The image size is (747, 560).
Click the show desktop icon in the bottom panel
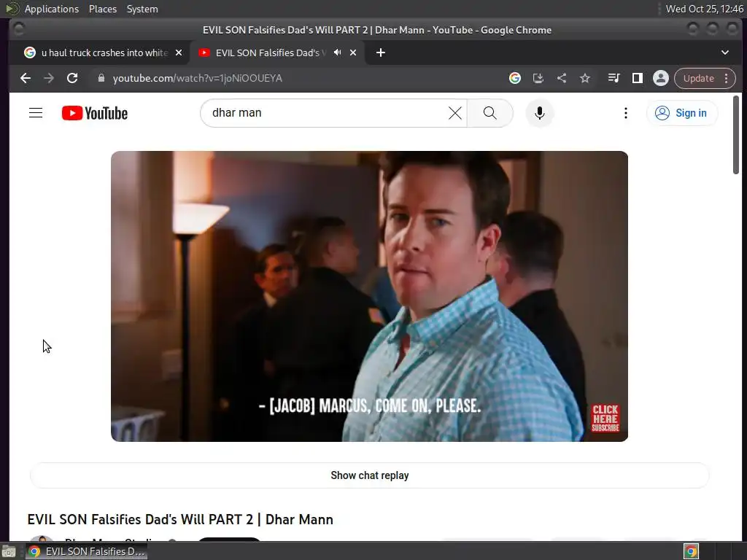pos(9,551)
